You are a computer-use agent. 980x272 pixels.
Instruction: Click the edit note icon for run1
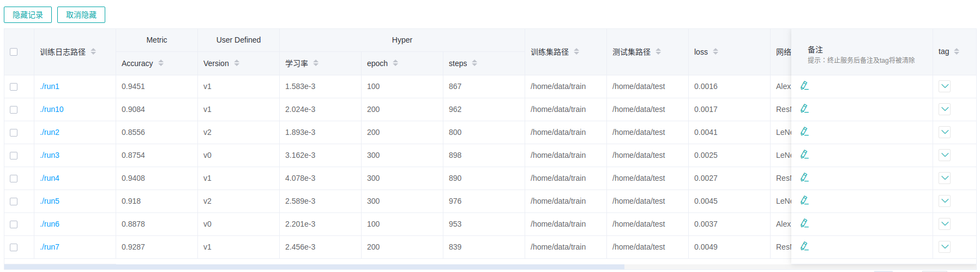(804, 86)
